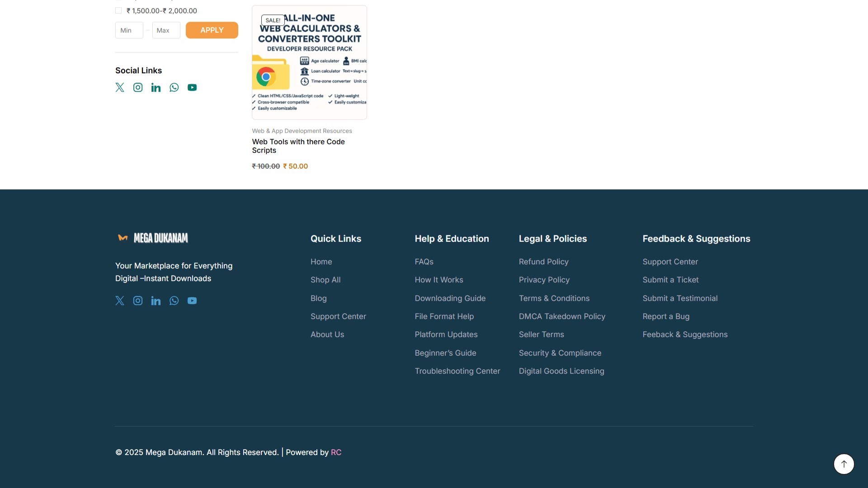Open Instagram icon in sidebar Social Links
The image size is (868, 488).
pos(138,88)
